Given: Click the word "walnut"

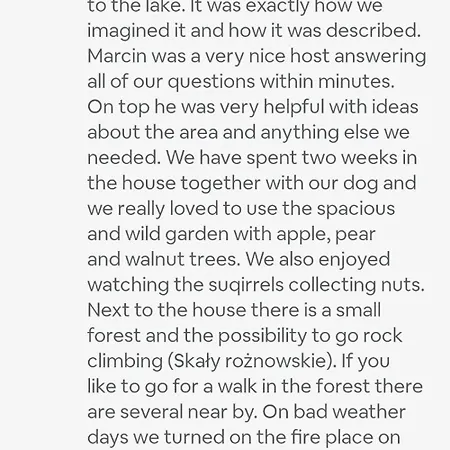Looking at the screenshot, I should coord(154,259).
